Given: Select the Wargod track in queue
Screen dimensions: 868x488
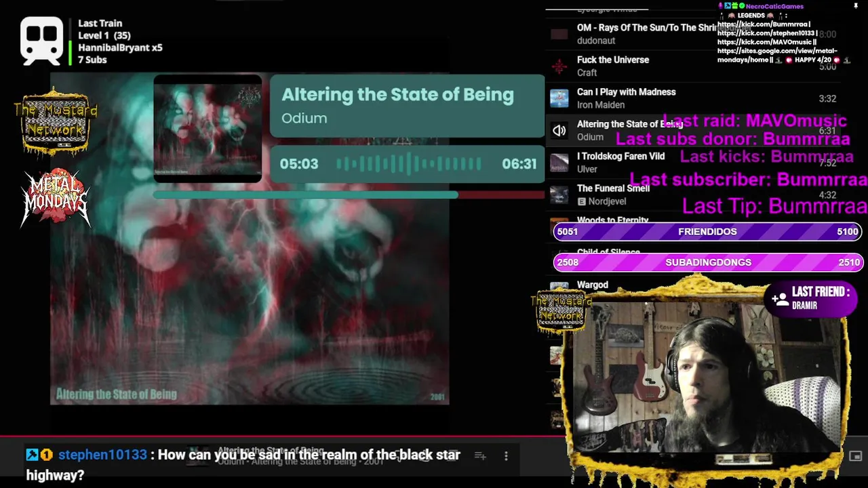Looking at the screenshot, I should (593, 285).
